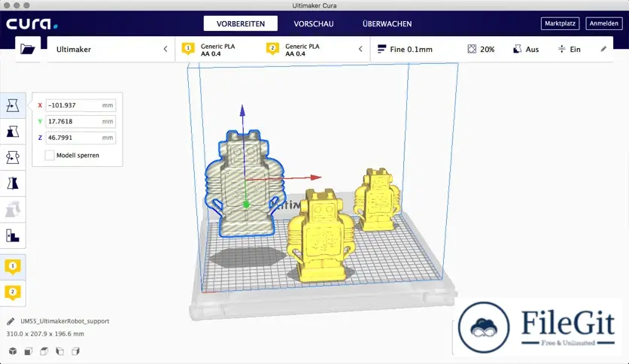The width and height of the screenshot is (629, 364).
Task: Switch to front camera view
Action: (x=28, y=351)
